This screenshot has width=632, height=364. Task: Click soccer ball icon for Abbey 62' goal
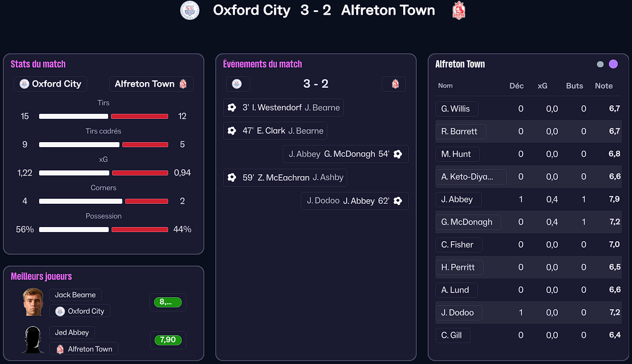398,201
